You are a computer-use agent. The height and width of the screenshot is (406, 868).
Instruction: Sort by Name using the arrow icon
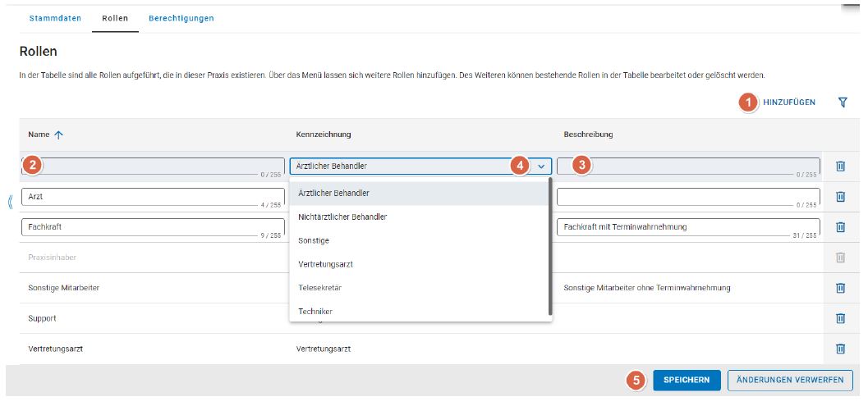[x=57, y=135]
